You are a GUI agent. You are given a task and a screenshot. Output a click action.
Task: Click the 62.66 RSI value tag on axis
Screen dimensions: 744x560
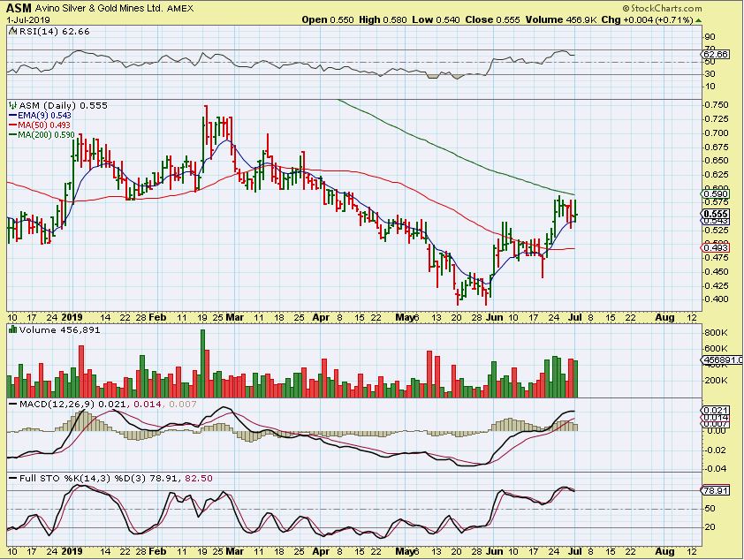coord(715,55)
